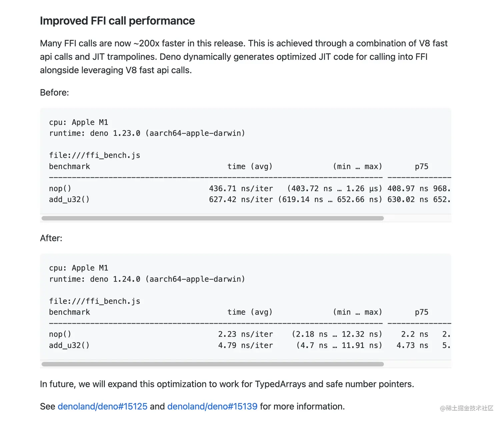Screen dimensions: 504x422
Task: Click nop() row in Before benchmark
Action: 250,188
